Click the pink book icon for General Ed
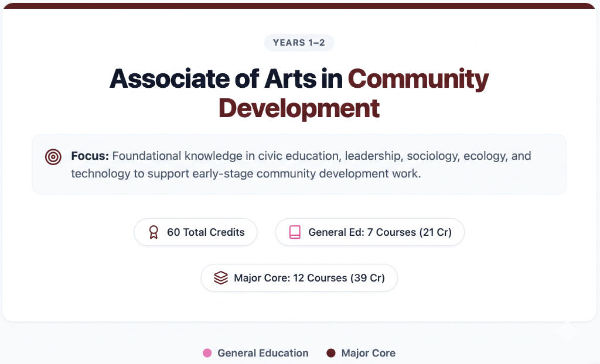 tap(295, 232)
